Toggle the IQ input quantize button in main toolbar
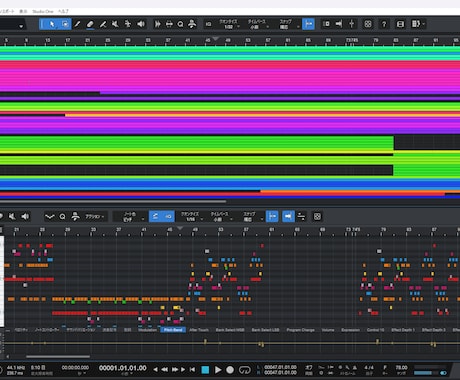The width and height of the screenshot is (460, 380). 208,24
